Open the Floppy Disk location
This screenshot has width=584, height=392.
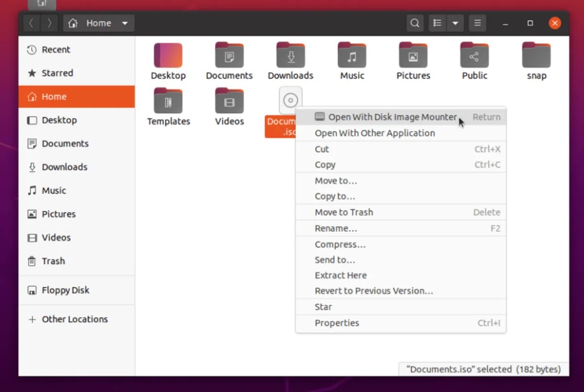pos(66,290)
